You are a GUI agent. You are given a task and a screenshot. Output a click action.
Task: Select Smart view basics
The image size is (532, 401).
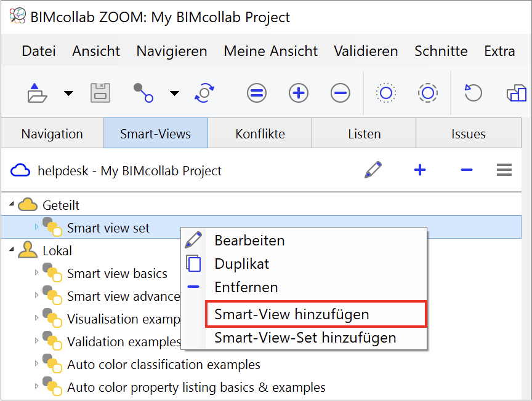pos(117,274)
